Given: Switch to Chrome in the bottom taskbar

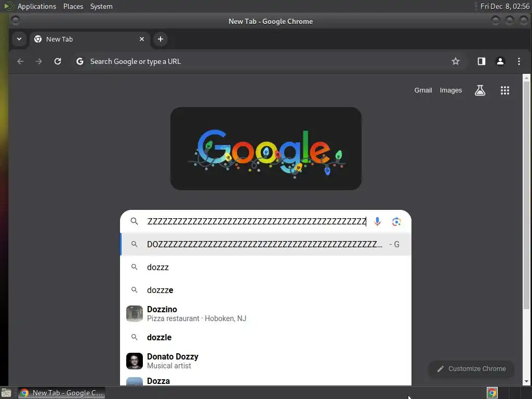Looking at the screenshot, I should tap(61, 393).
